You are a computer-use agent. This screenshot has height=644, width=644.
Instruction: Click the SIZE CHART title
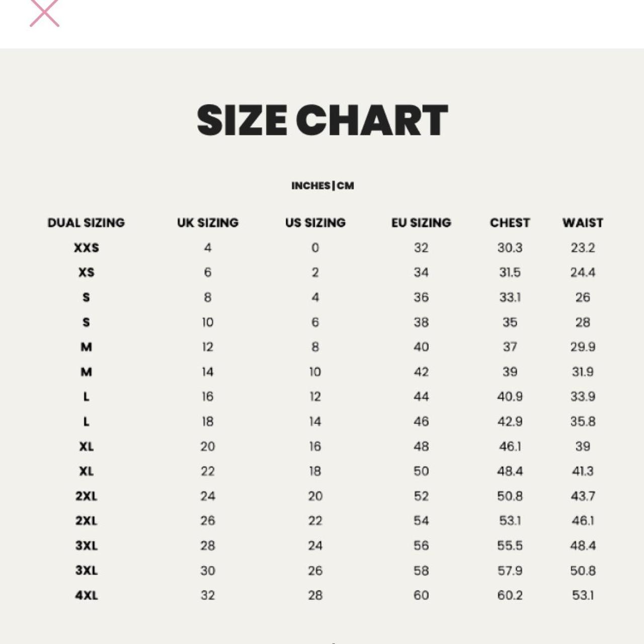tap(322, 121)
